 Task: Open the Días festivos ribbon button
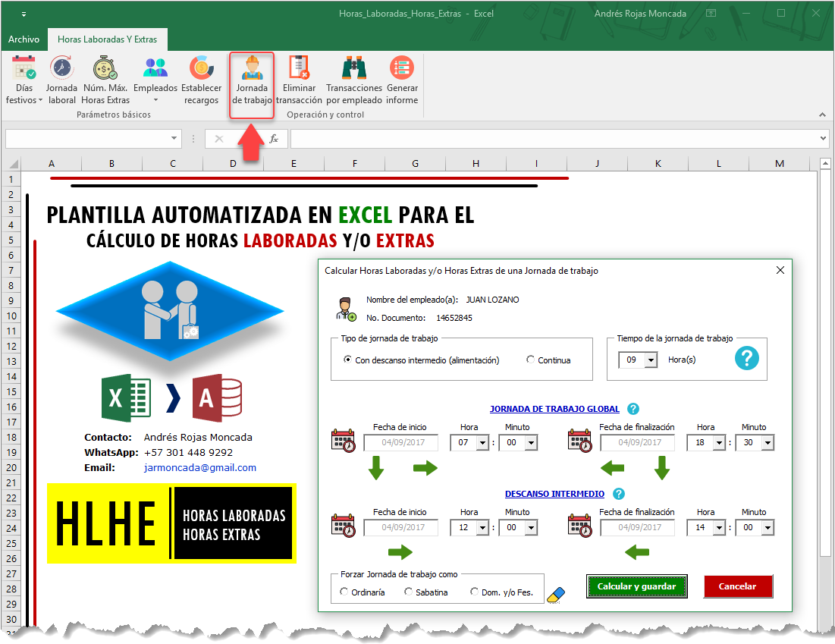tap(24, 80)
